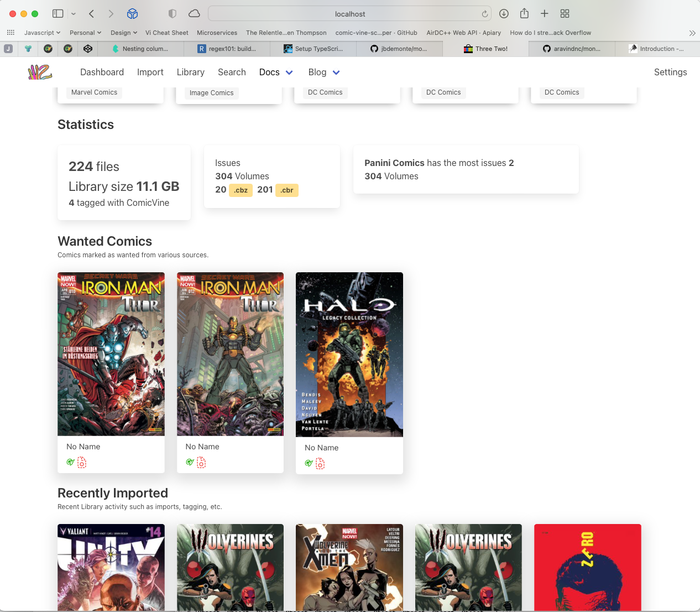Screen dimensions: 700x612
Task: Open the tab overview grid icon
Action: point(565,14)
